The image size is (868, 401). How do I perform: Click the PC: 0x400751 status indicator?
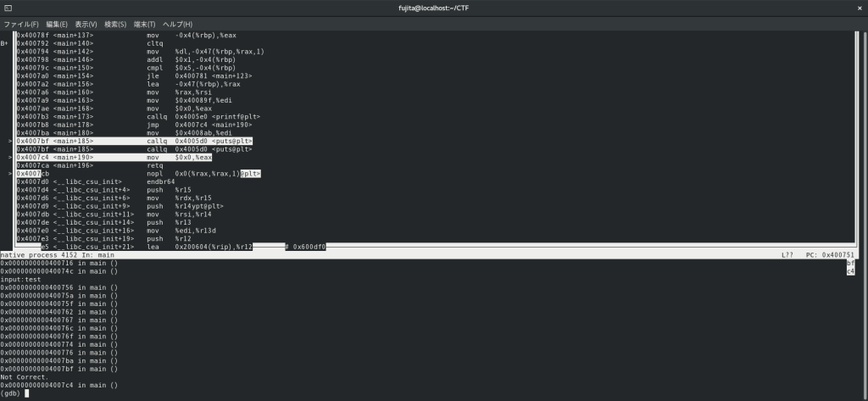pos(830,254)
